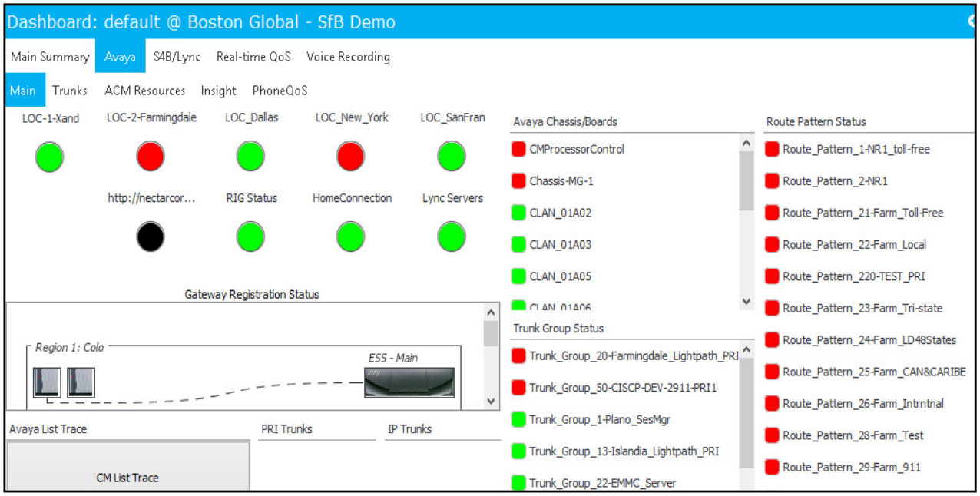Click the HomeConnection green indicator
The width and height of the screenshot is (980, 496).
pos(350,236)
